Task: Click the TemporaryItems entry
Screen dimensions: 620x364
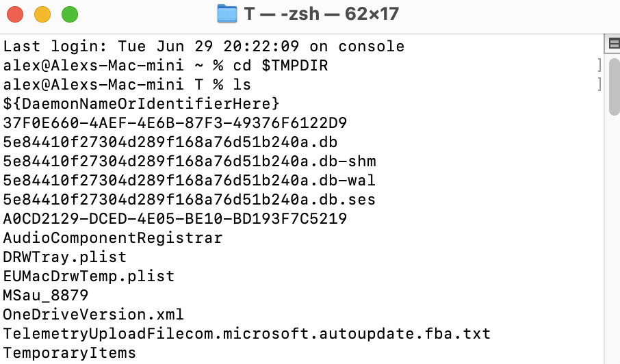Action: pyautogui.click(x=70, y=353)
